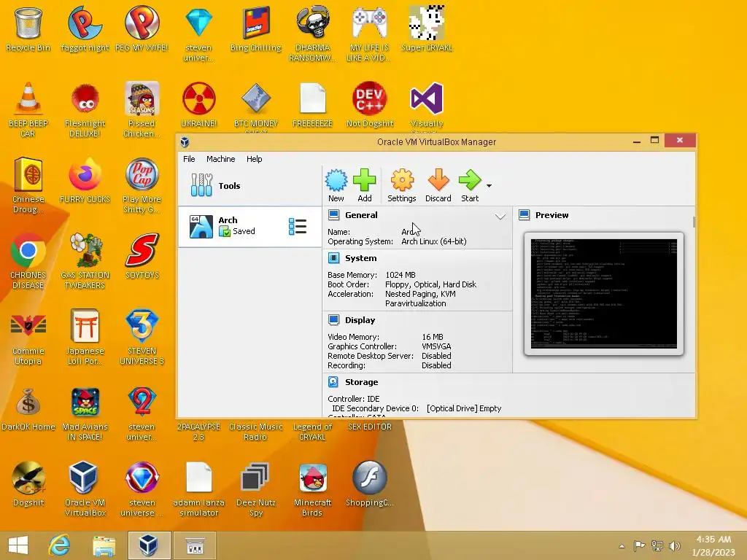Click the details pane scrollbar
Screen dimensions: 747x560
point(694,222)
